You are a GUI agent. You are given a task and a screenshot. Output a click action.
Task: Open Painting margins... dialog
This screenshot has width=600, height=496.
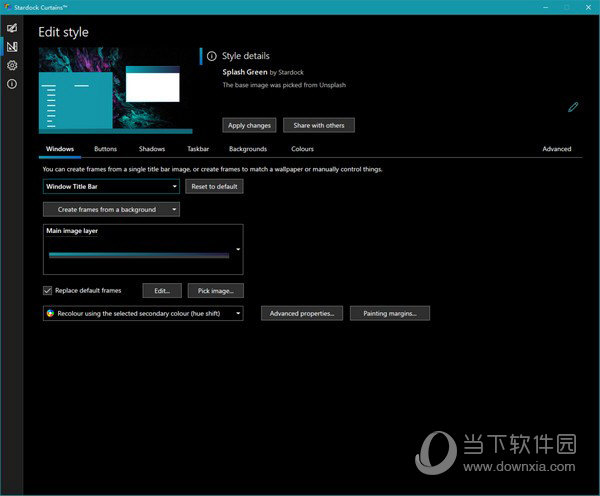pos(390,313)
